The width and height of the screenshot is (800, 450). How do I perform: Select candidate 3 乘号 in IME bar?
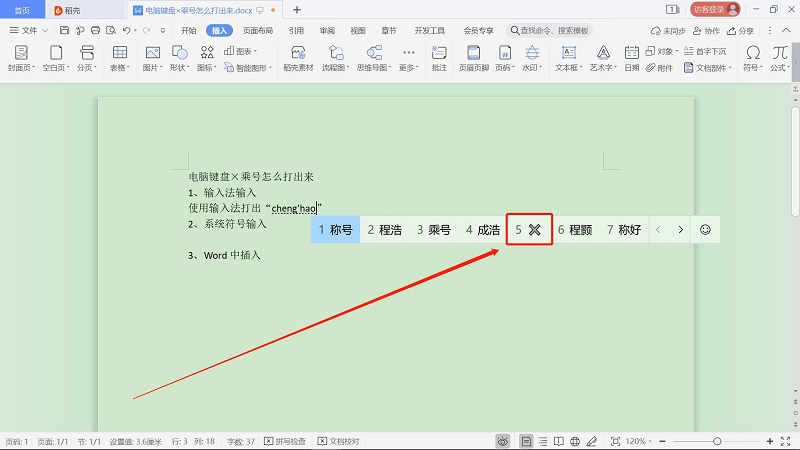coord(433,229)
